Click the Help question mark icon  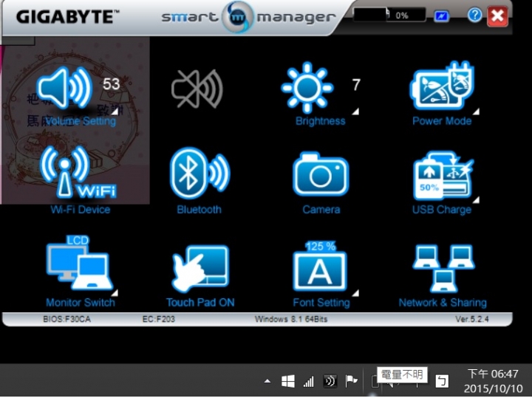(474, 16)
